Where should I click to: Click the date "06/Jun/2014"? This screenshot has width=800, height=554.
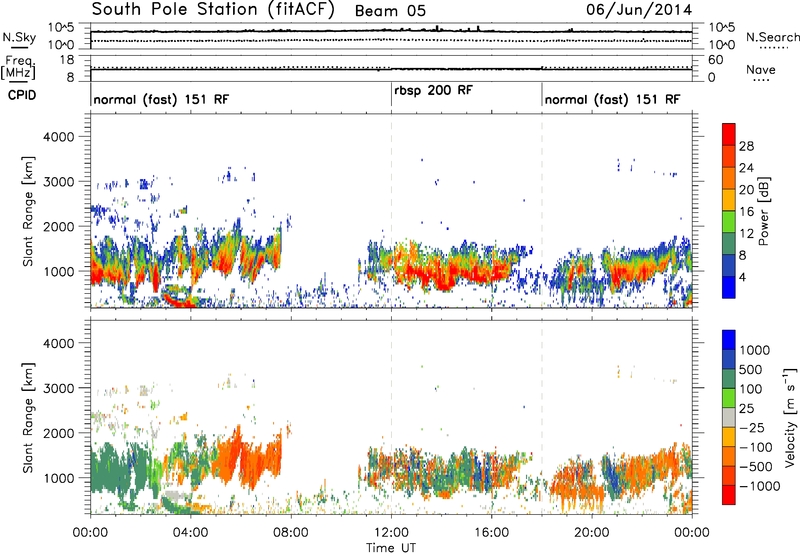639,10
